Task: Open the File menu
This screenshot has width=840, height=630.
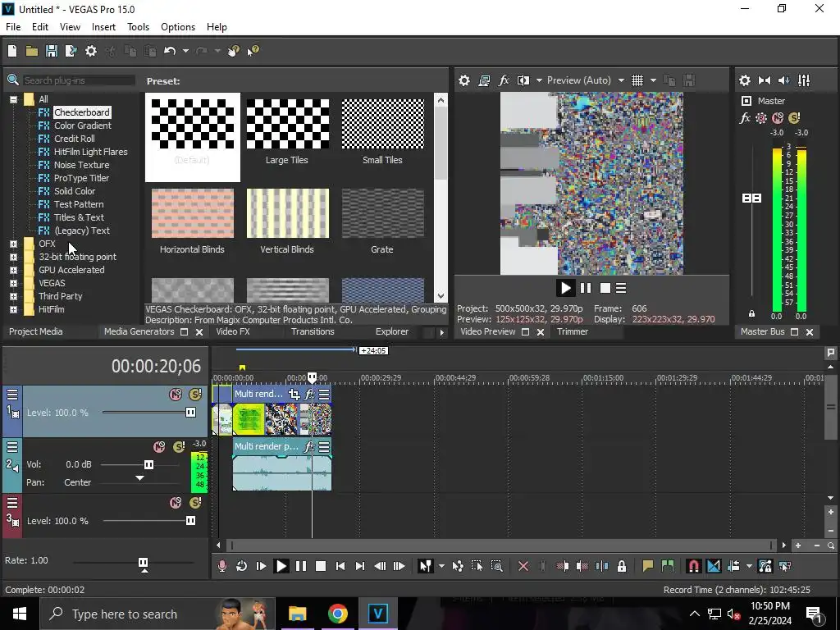Action: (x=13, y=27)
